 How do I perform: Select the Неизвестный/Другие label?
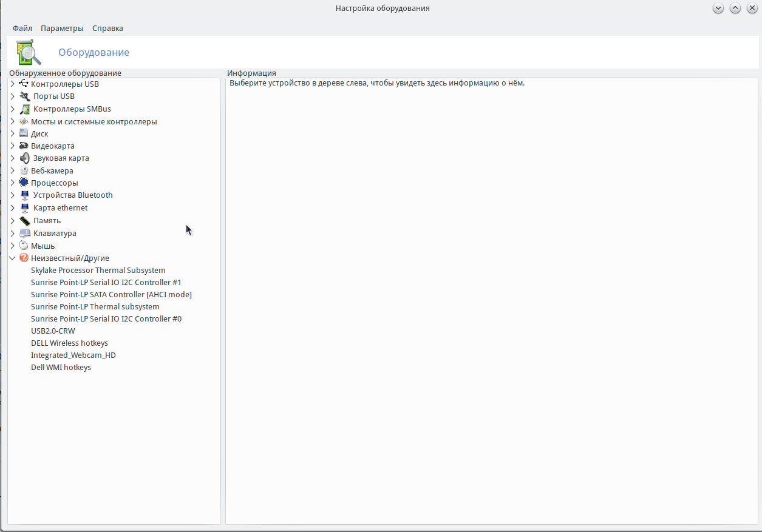tap(70, 258)
